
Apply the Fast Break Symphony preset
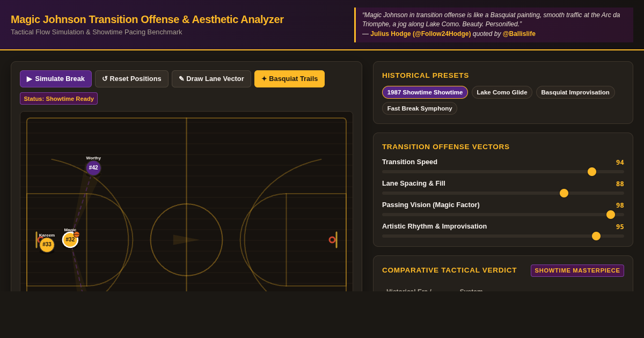420,108
